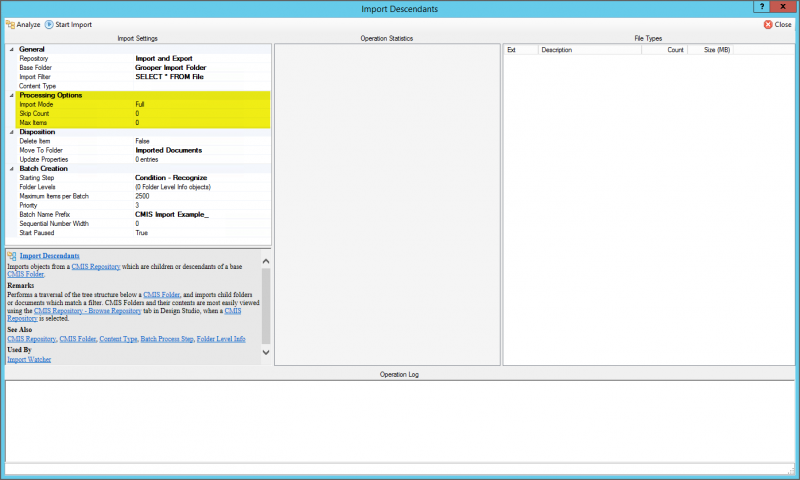The image size is (800, 480).
Task: Click the help panel scrollbar thumb
Action: coord(266,306)
